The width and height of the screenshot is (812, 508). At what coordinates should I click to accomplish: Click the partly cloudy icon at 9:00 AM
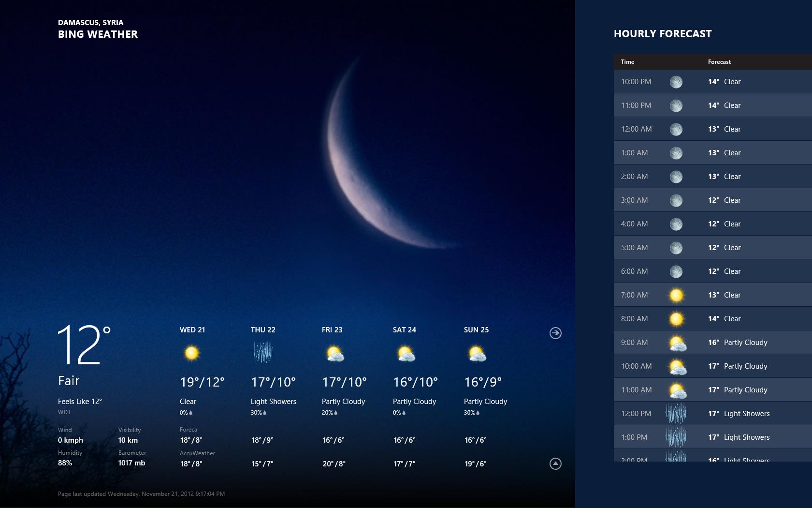(x=677, y=344)
